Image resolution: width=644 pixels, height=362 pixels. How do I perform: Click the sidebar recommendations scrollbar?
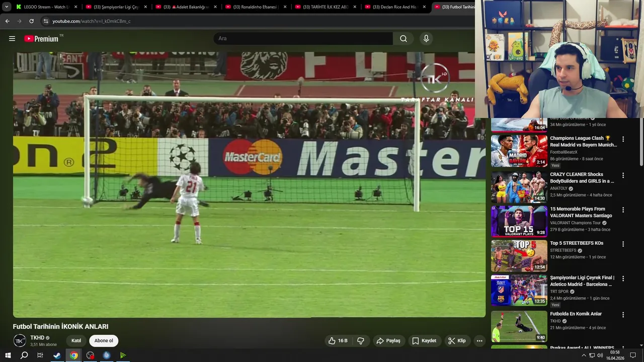(641, 142)
